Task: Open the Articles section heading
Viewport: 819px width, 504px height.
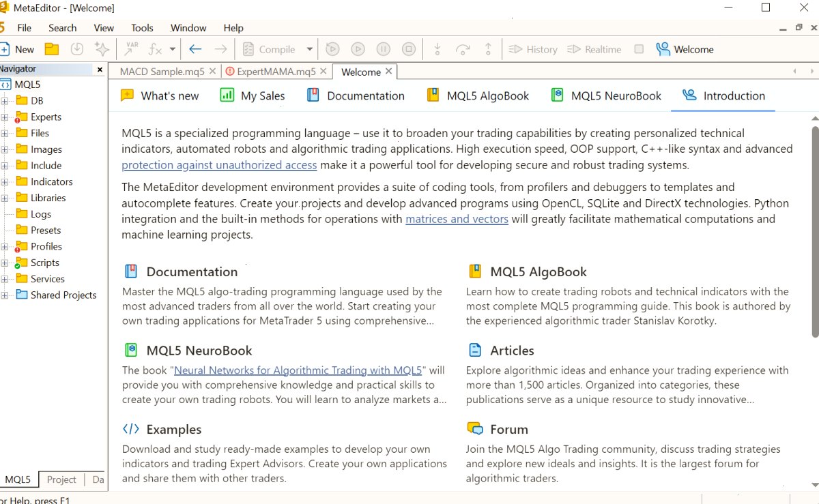Action: (512, 351)
